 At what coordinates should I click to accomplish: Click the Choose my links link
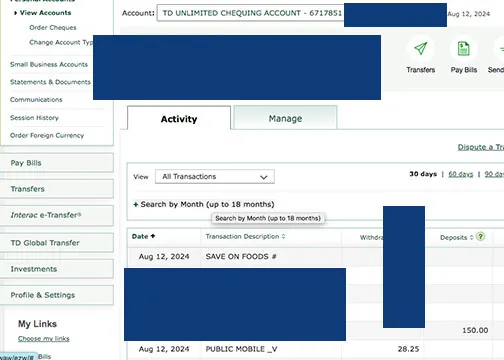pyautogui.click(x=44, y=339)
